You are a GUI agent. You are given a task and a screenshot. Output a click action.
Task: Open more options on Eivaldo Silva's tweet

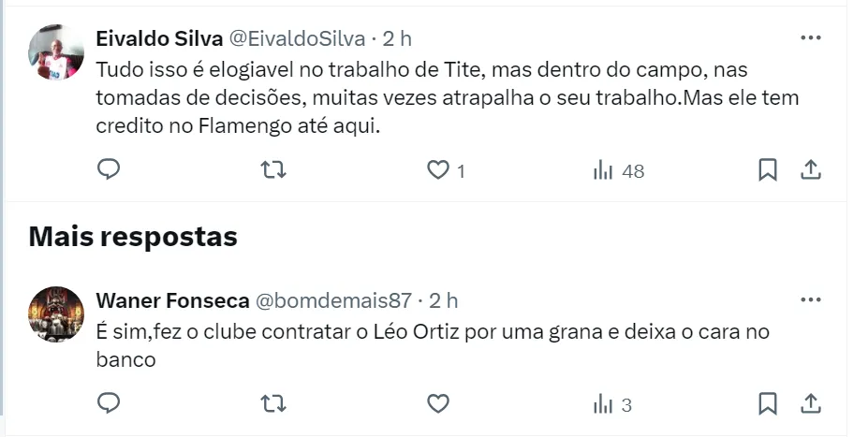[810, 38]
